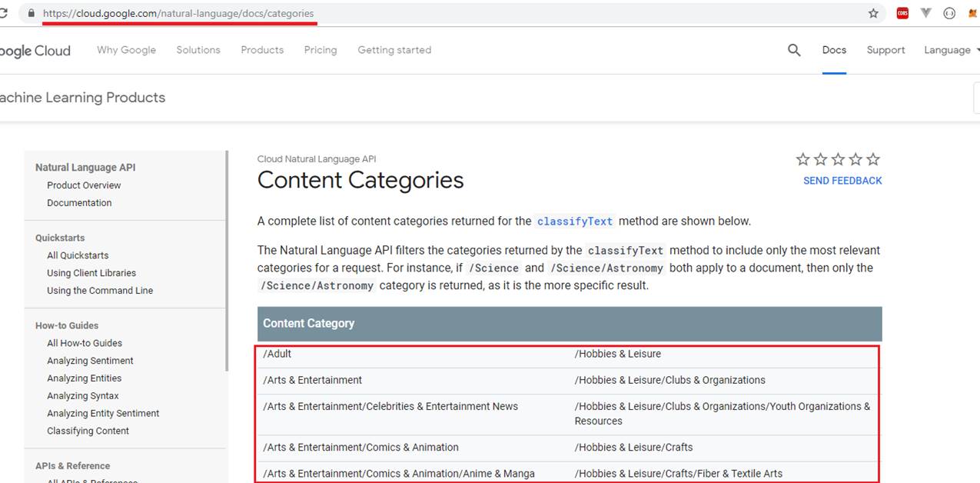This screenshot has width=980, height=483.
Task: Rate the page three stars
Action: click(x=839, y=159)
